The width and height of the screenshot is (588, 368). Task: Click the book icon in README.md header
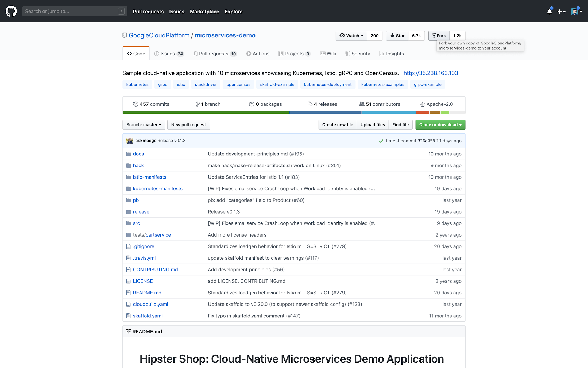click(x=129, y=331)
